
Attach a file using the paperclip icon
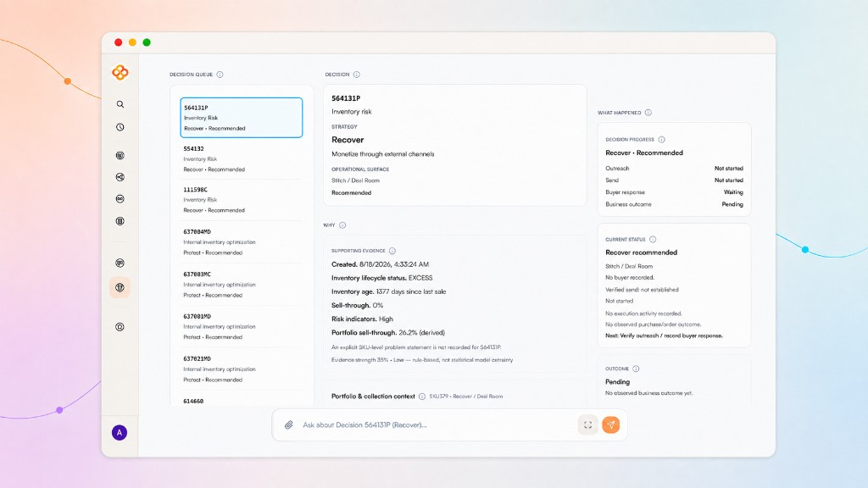[289, 425]
